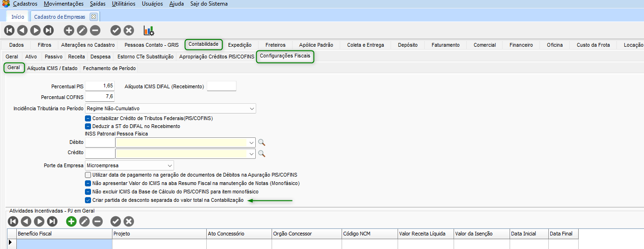
Task: Click the edit pencil icon in top toolbar
Action: point(82,30)
